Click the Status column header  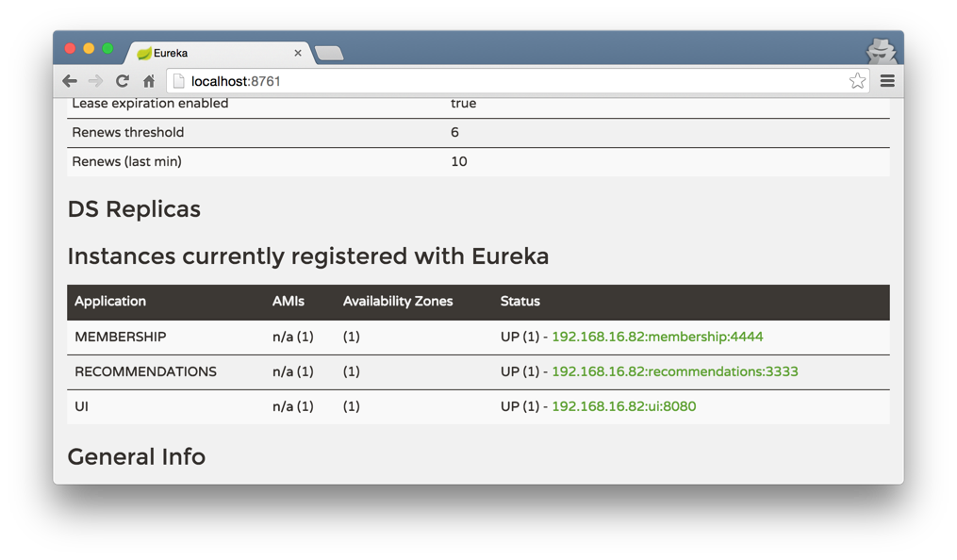coord(520,302)
